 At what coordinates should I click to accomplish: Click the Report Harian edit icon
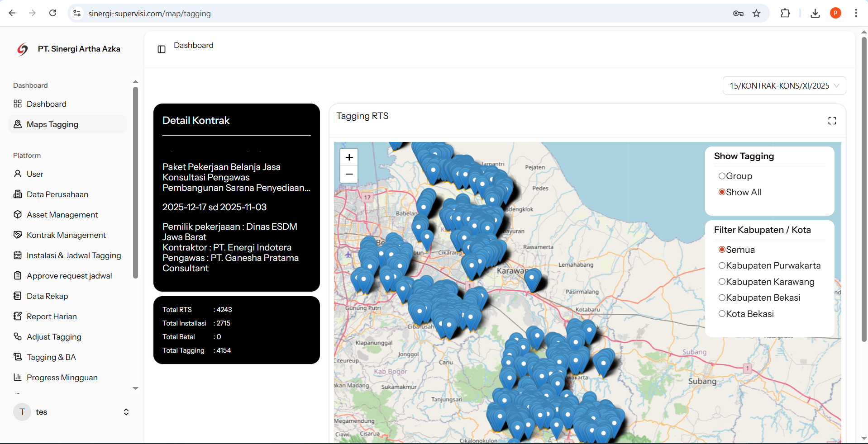18,316
